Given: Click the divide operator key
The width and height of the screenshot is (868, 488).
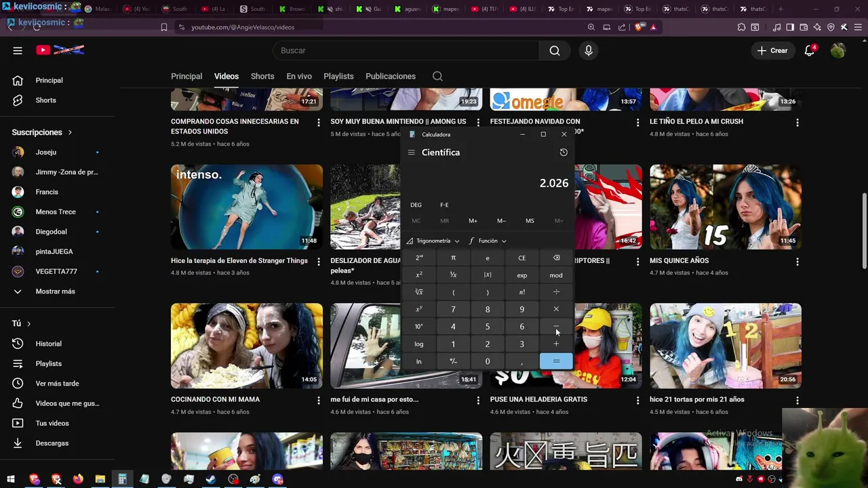Looking at the screenshot, I should [x=556, y=292].
